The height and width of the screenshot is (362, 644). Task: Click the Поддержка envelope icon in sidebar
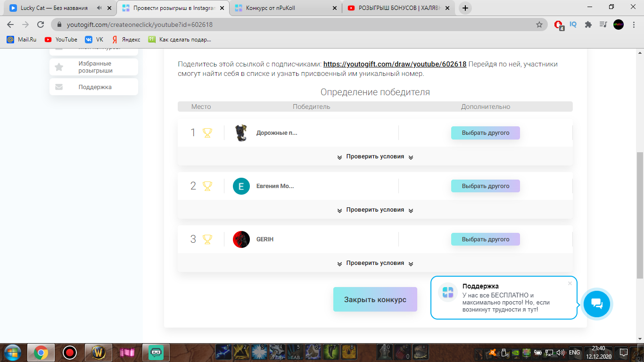click(x=59, y=87)
